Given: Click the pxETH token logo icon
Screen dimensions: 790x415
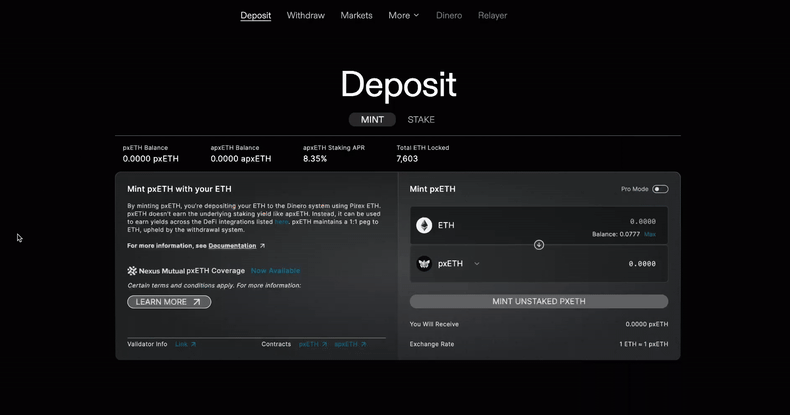Looking at the screenshot, I should tap(424, 263).
